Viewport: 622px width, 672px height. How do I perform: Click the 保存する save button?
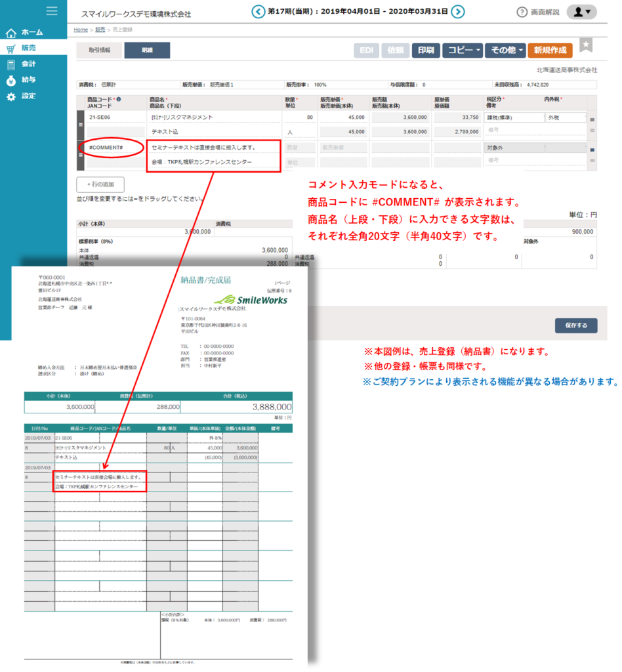576,325
